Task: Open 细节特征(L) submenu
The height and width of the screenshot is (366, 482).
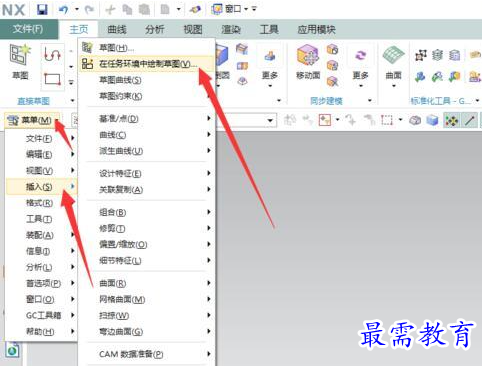Action: 147,260
